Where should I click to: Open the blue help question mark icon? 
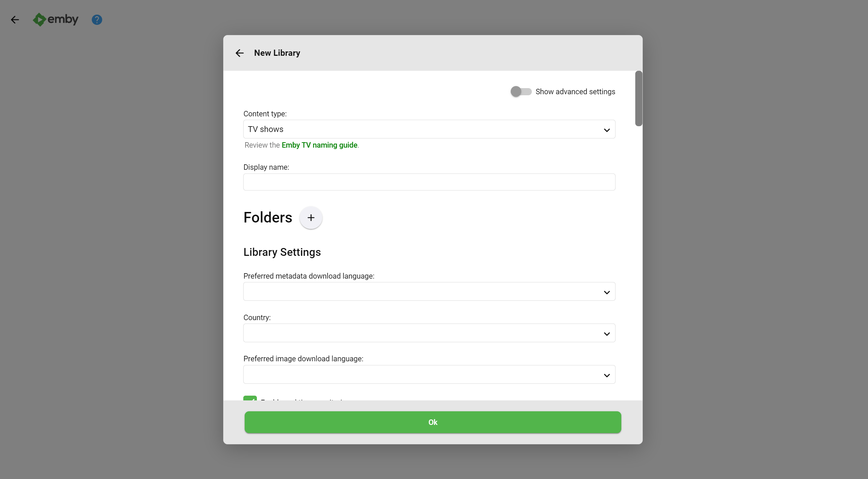pyautogui.click(x=97, y=20)
